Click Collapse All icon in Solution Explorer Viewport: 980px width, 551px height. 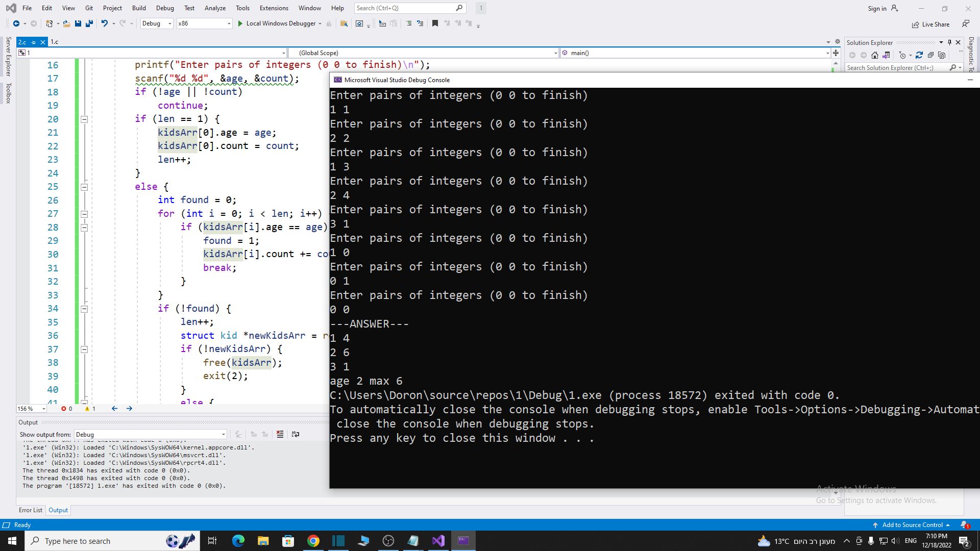[930, 55]
